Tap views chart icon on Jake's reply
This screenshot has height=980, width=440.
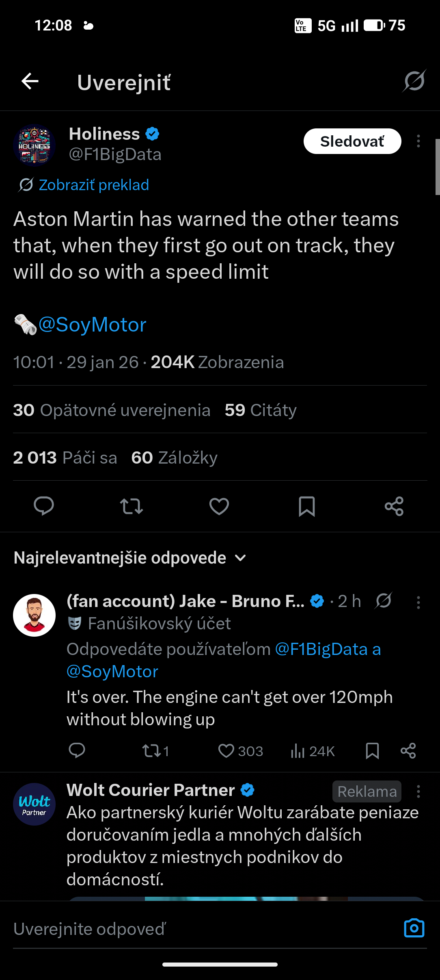298,751
